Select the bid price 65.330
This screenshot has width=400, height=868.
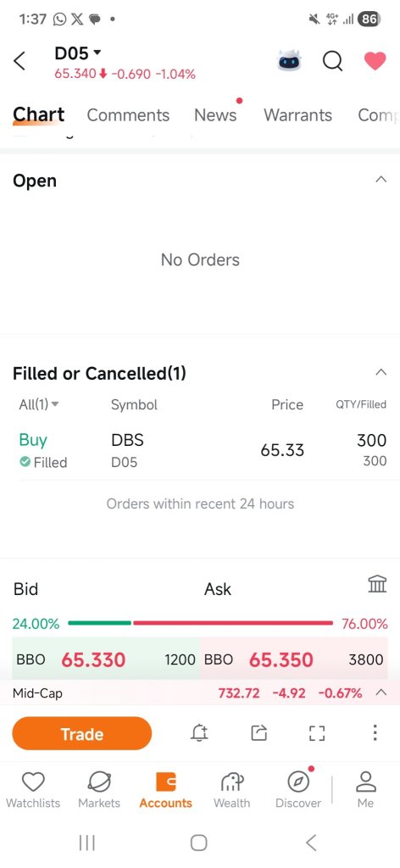click(x=93, y=659)
